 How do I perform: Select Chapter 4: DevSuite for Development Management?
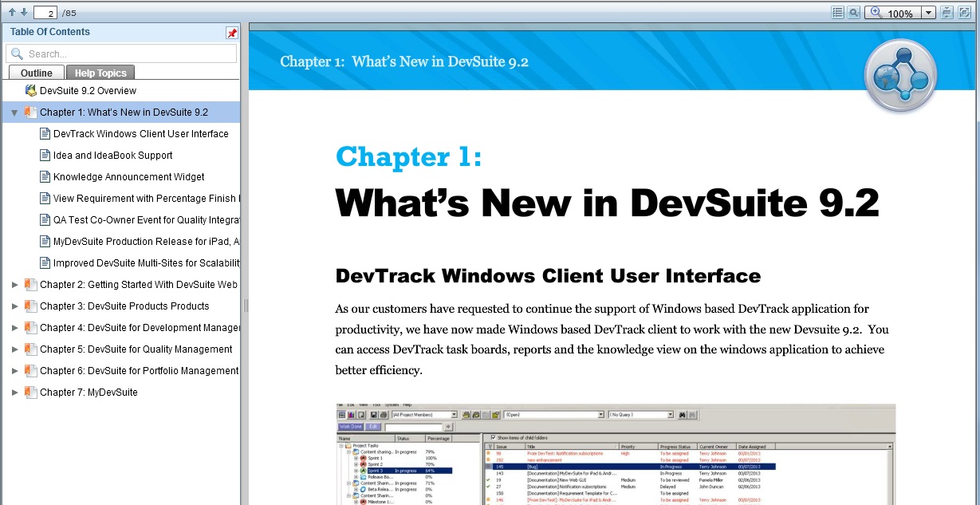(140, 328)
